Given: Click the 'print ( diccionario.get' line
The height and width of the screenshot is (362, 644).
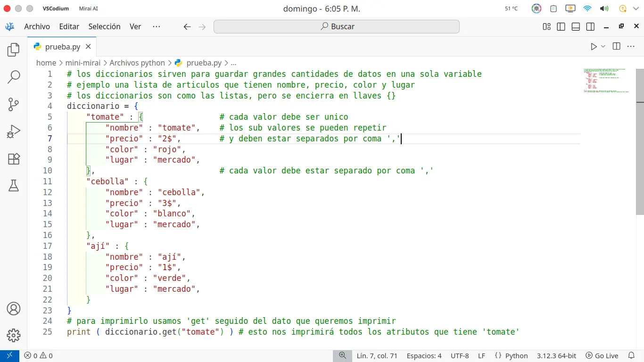Looking at the screenshot, I should [293, 332].
